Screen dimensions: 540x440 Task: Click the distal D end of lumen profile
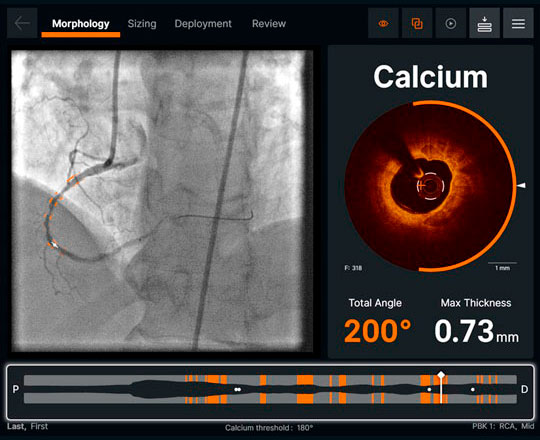524,389
